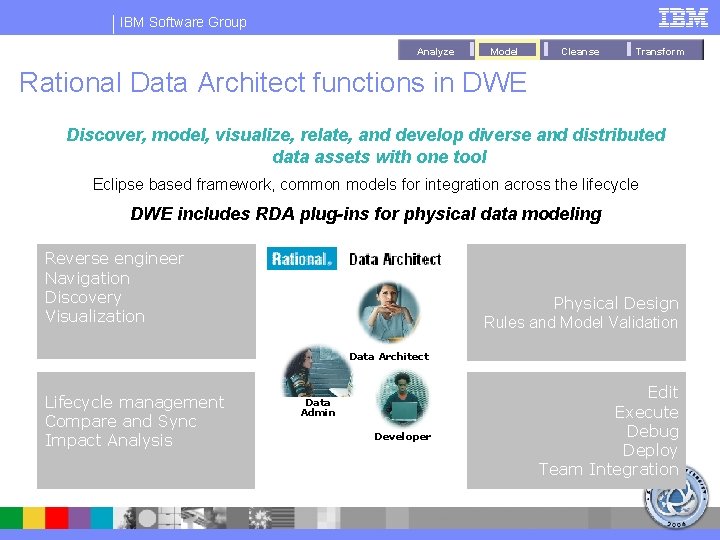Click the red footer color block
Screen dimensions: 720x540
(x=56, y=518)
